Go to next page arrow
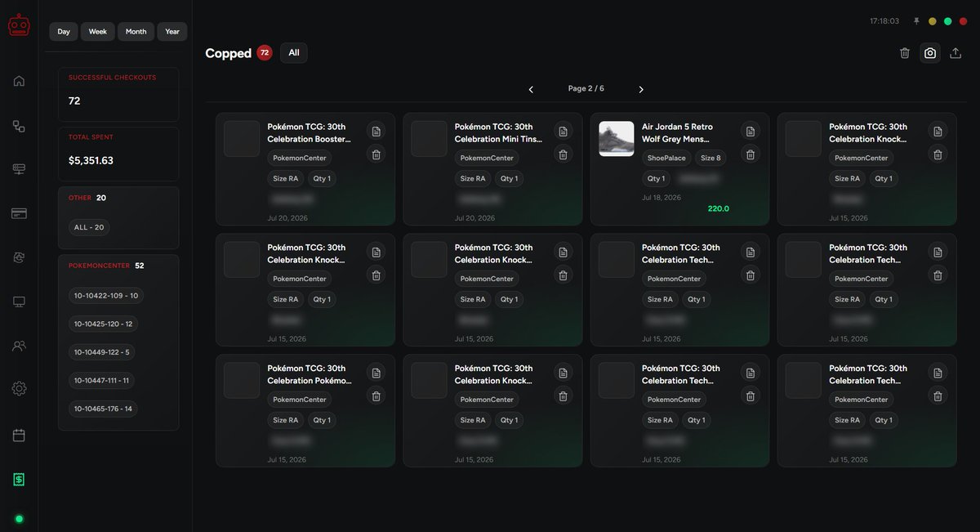Viewport: 980px width, 532px height. coord(641,89)
